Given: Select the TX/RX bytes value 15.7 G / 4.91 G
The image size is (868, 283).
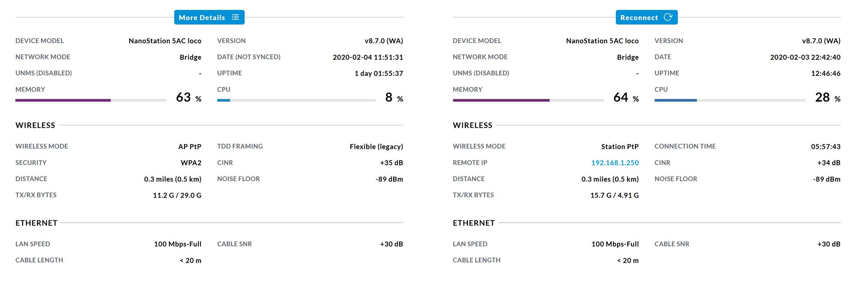Looking at the screenshot, I should pos(614,195).
